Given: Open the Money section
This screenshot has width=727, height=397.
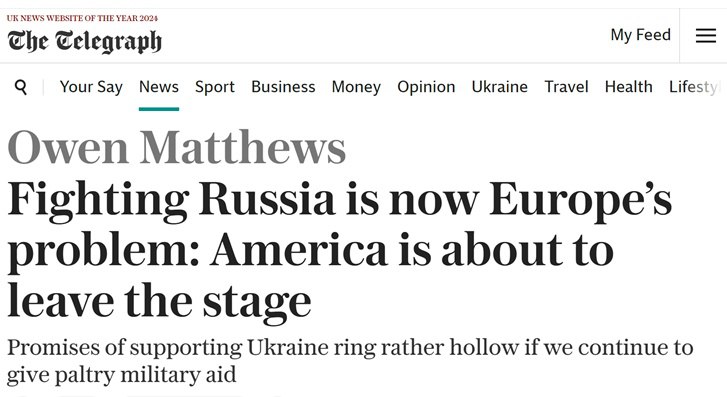Looking at the screenshot, I should click(x=356, y=87).
